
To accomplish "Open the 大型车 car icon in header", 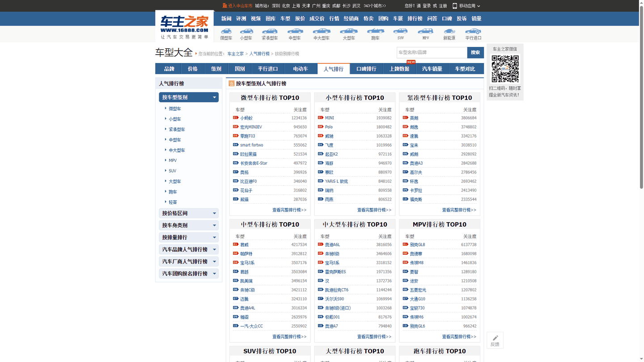I will (349, 31).
